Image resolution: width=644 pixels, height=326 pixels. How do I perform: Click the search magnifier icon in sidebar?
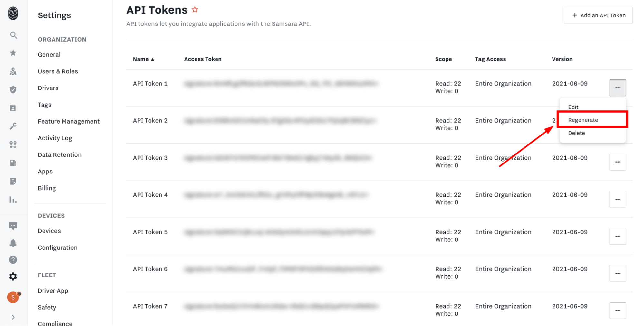point(13,35)
